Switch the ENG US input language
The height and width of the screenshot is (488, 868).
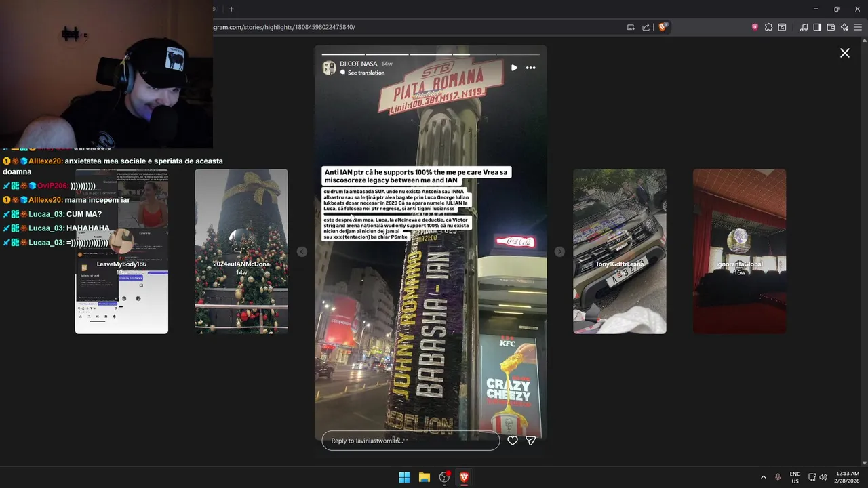(x=795, y=477)
